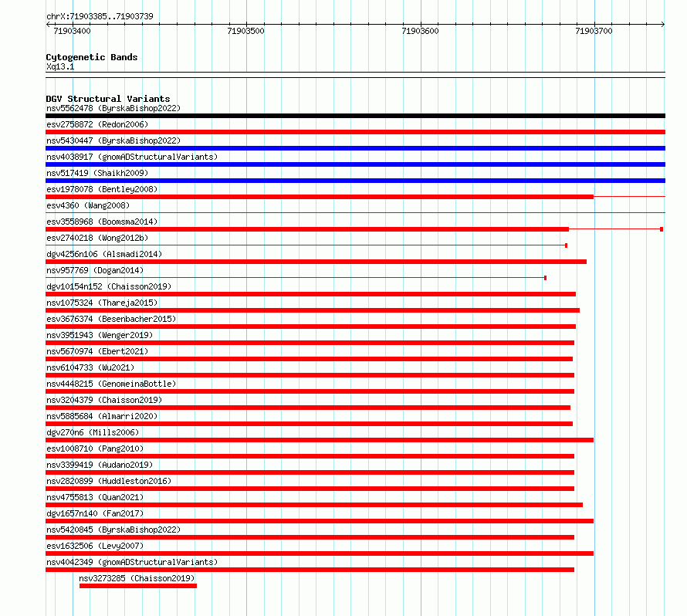Click the 71903500 ruler position label
Screen dimensions: 687x616
(x=245, y=31)
